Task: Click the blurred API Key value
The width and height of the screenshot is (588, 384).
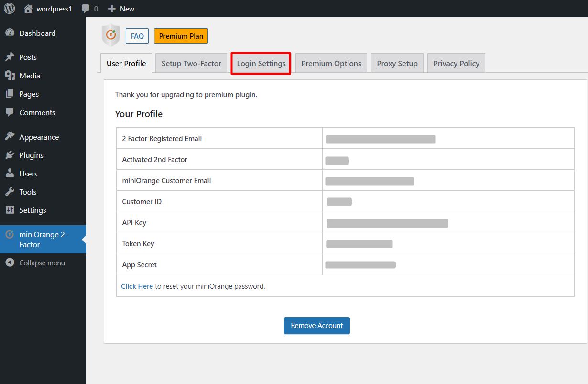Action: 387,223
